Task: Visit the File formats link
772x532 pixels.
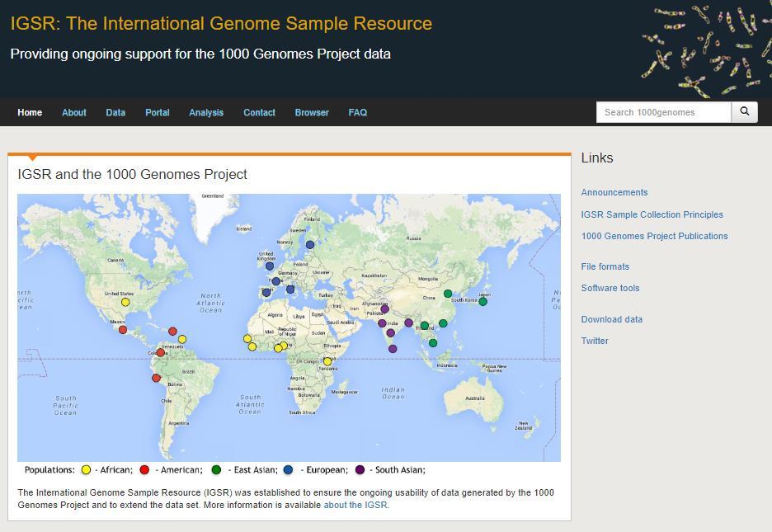Action: point(605,266)
